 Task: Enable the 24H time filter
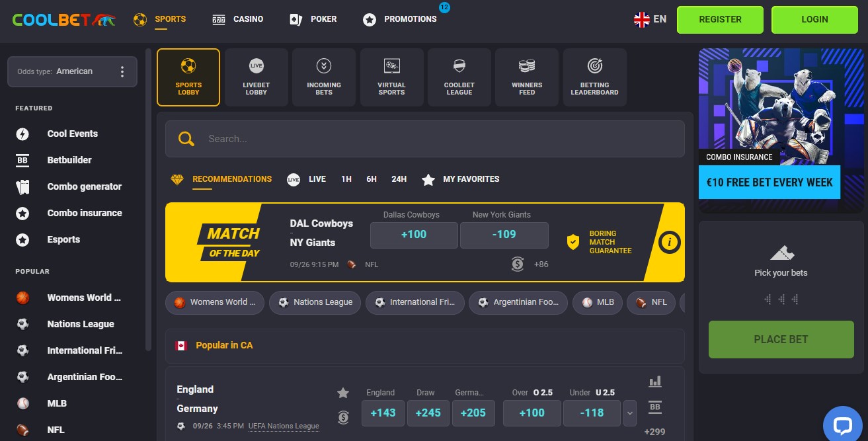(x=399, y=179)
